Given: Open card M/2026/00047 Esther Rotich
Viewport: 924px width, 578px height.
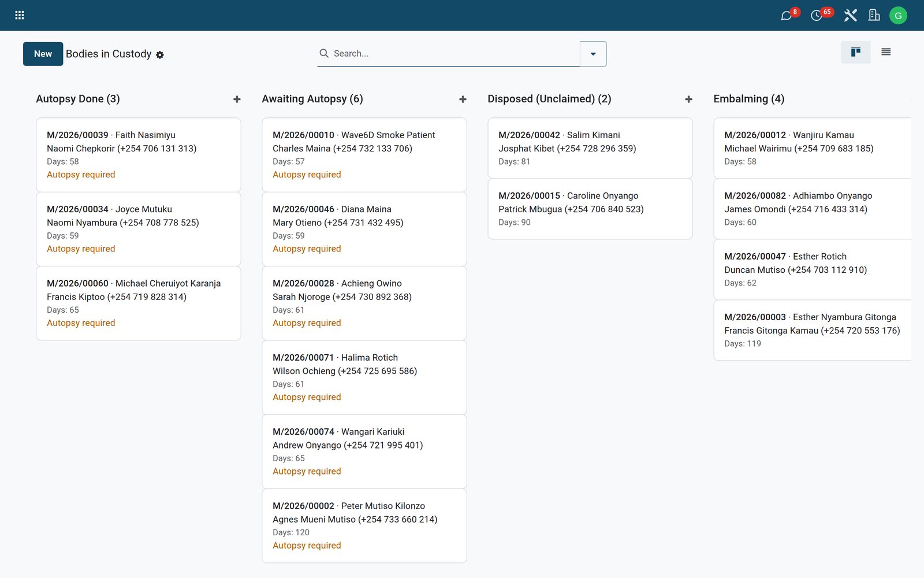Looking at the screenshot, I should (x=813, y=269).
